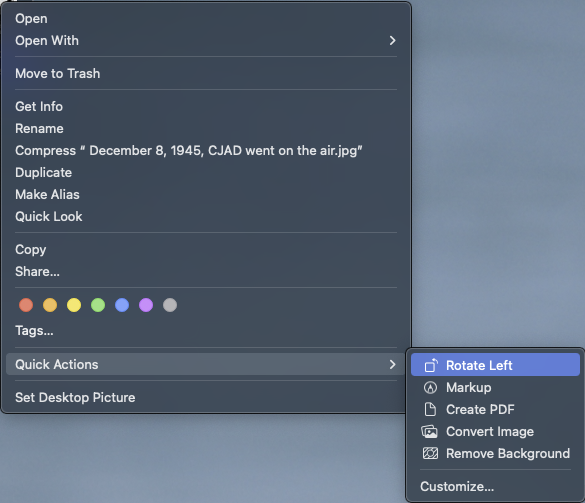Image resolution: width=585 pixels, height=503 pixels.
Task: Click the Markup pen-circle icon
Action: coord(430,387)
